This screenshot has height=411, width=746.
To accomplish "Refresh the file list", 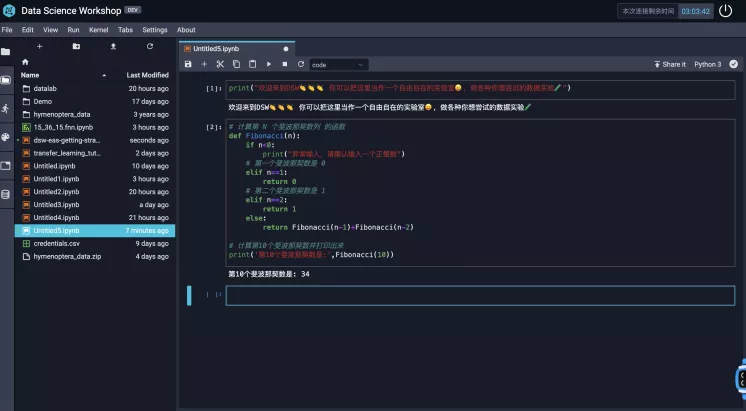I will click(150, 46).
